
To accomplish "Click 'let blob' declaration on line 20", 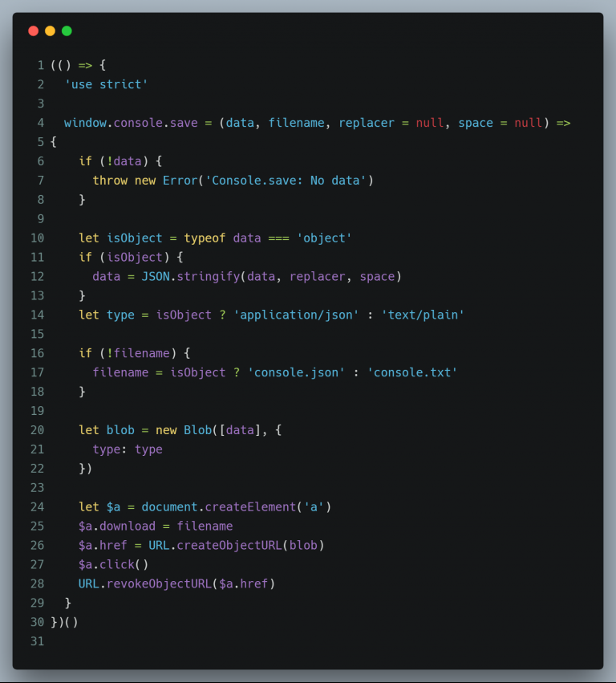I will coord(107,430).
